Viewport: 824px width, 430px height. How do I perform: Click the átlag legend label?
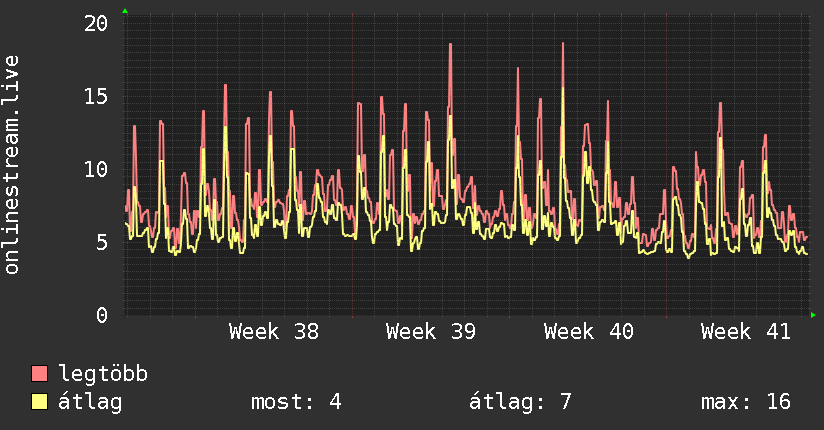[x=90, y=402]
